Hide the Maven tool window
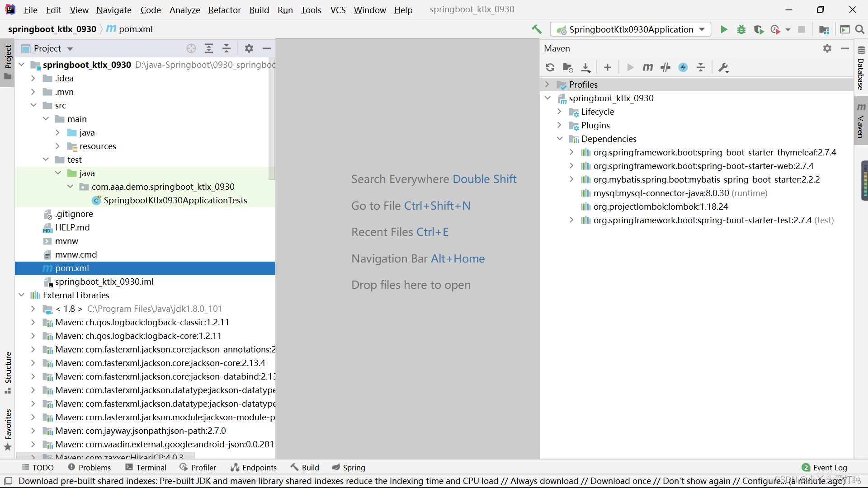 (x=845, y=48)
